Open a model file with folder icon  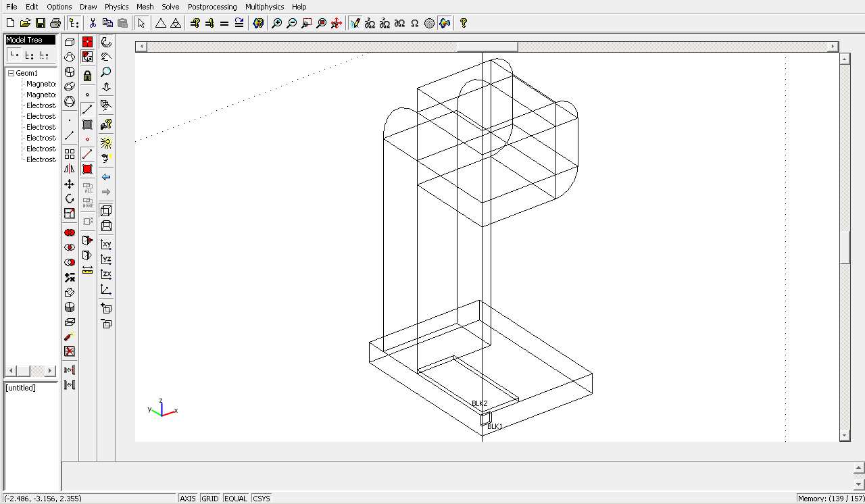(x=26, y=23)
